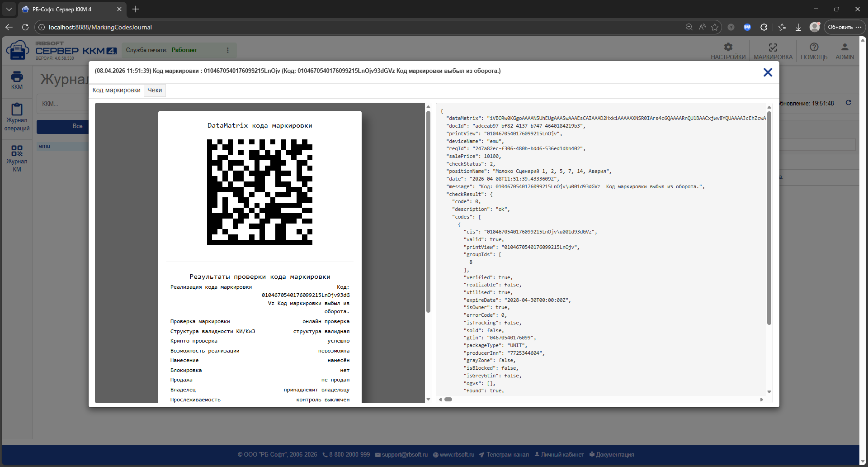The image size is (868, 467).
Task: Click the JSON panel scroll-left arrow
Action: 440,399
